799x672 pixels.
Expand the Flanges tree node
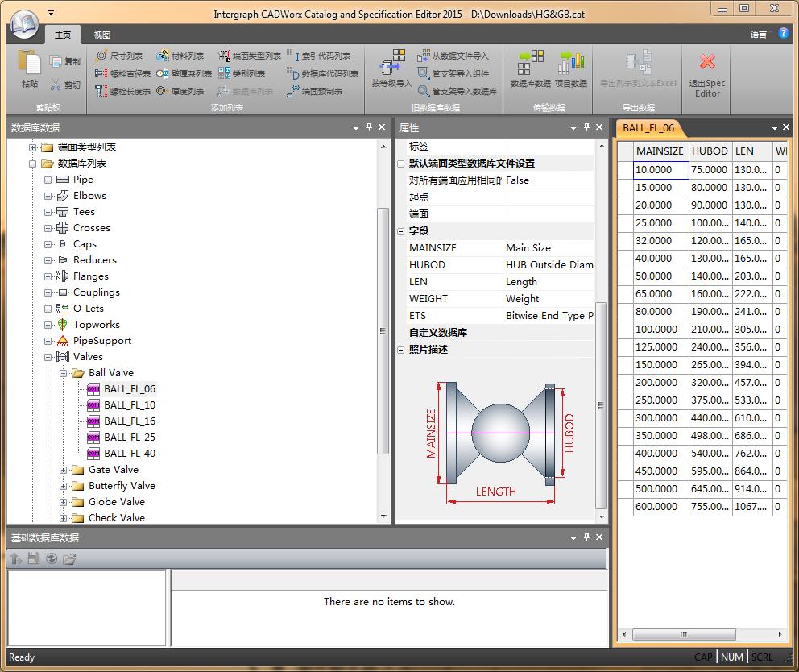point(48,276)
